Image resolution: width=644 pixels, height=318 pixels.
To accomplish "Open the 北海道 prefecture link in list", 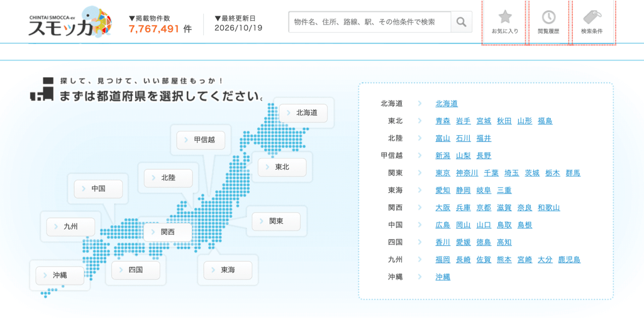I will [447, 104].
